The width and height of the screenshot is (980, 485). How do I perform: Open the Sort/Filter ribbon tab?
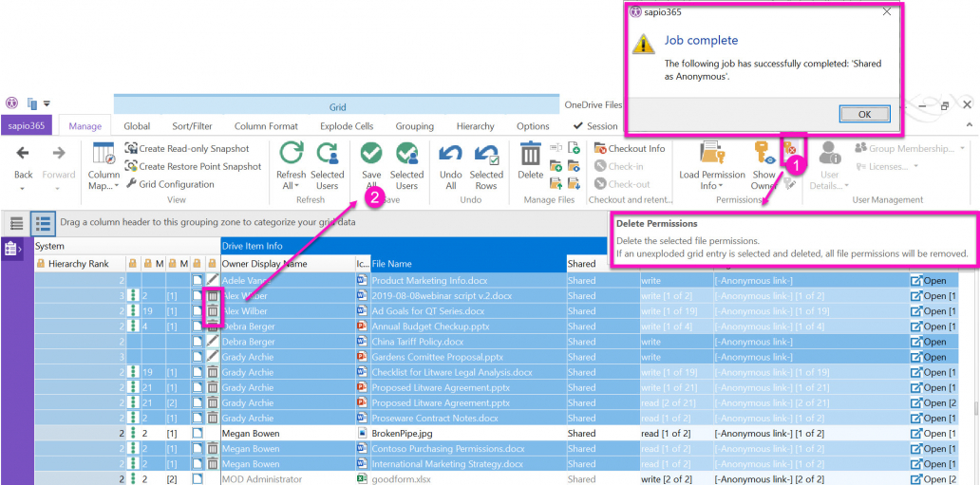pos(193,125)
